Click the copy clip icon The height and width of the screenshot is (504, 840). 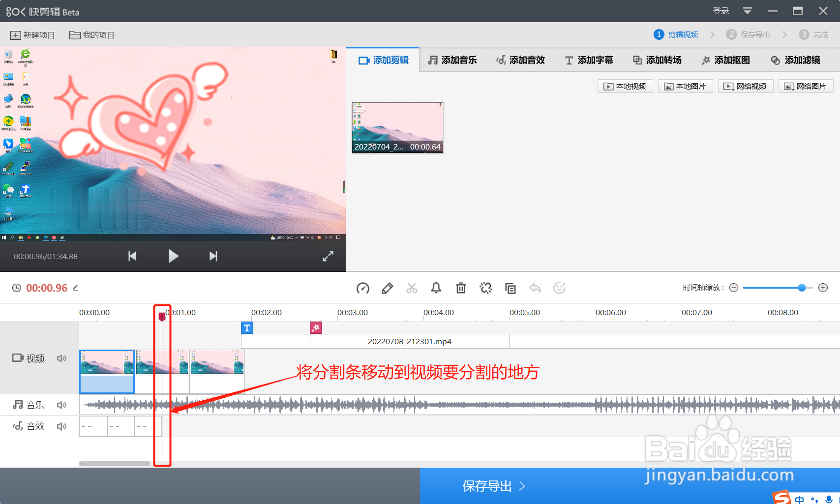[x=510, y=288]
